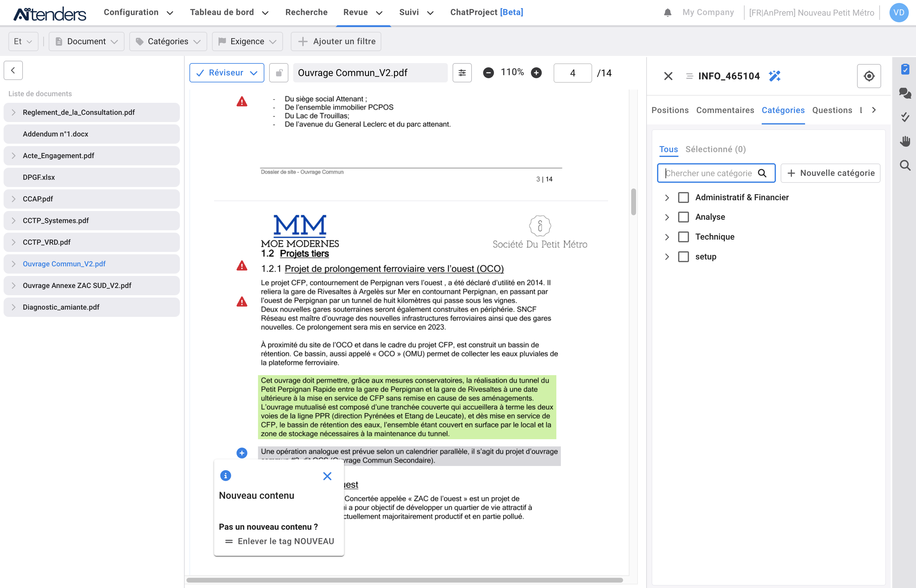Click the lock icon next to Réviseur
This screenshot has width=916, height=588.
coord(279,72)
